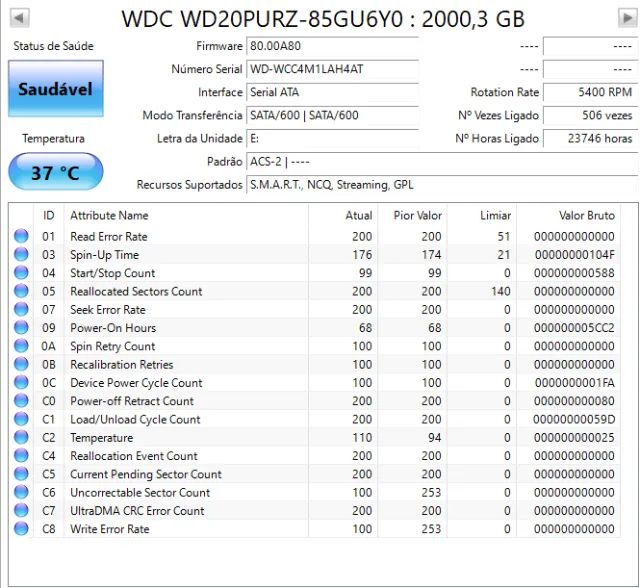Viewport: 640px width, 588px height.
Task: Click status orb for Read Error Rate
Action: click(21, 236)
